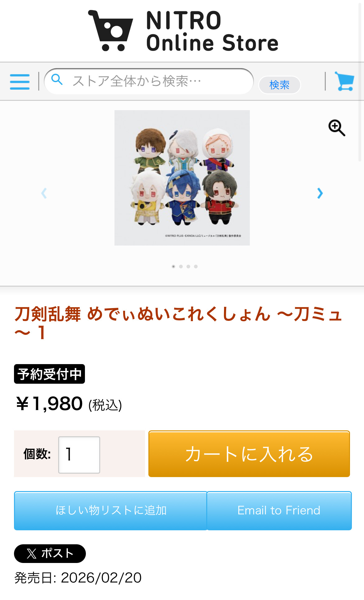Image resolution: width=364 pixels, height=600 pixels.
Task: Select the first carousel dot indicator
Action: click(173, 266)
